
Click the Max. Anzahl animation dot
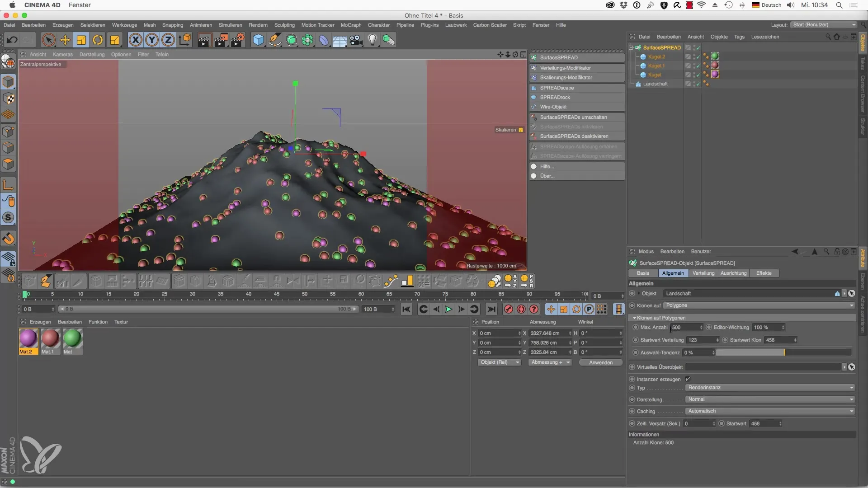tap(636, 327)
